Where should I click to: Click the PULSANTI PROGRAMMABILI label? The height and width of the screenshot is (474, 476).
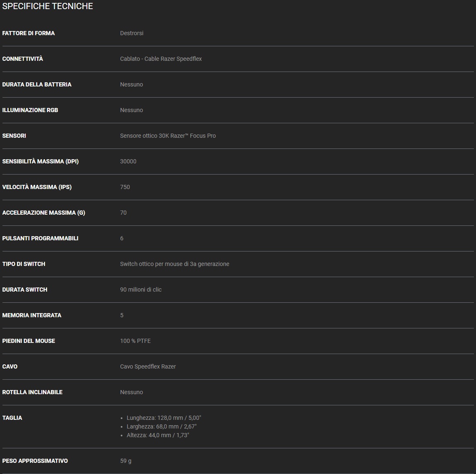click(x=40, y=238)
